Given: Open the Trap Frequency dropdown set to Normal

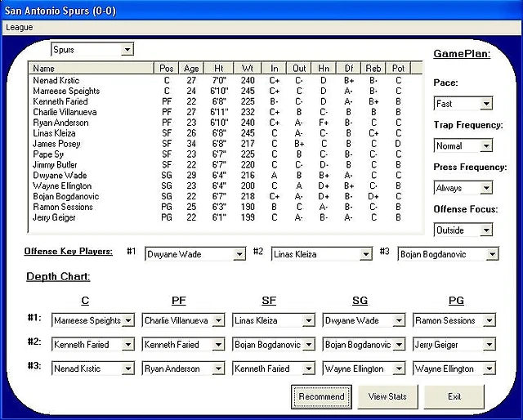Looking at the screenshot, I should [x=463, y=145].
